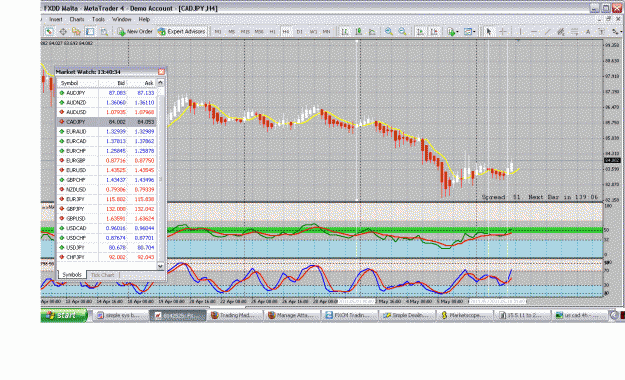Toggle chart auto scroll icon

[420, 32]
